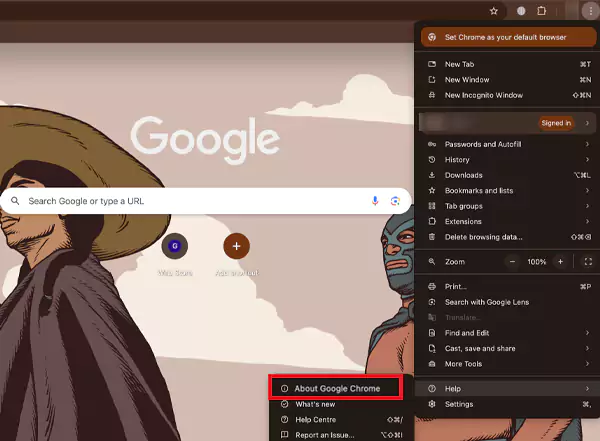
Task: Expand the Extensions submenu entry
Action: tap(509, 221)
